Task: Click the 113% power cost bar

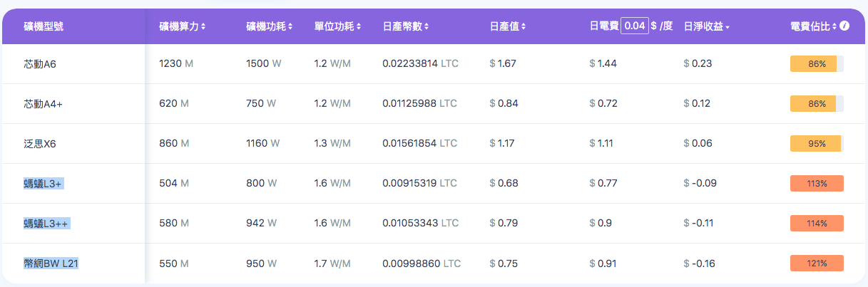Action: (x=817, y=183)
